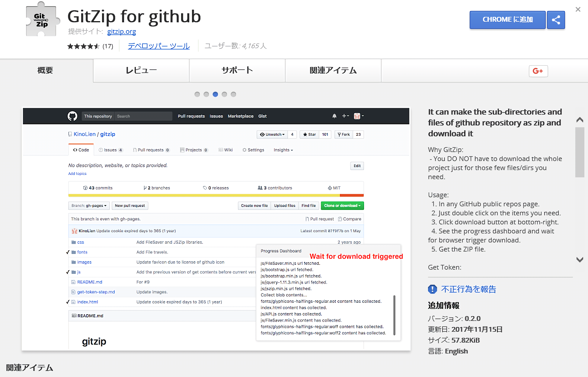Open the デベロッパー ツール category link

pyautogui.click(x=159, y=46)
